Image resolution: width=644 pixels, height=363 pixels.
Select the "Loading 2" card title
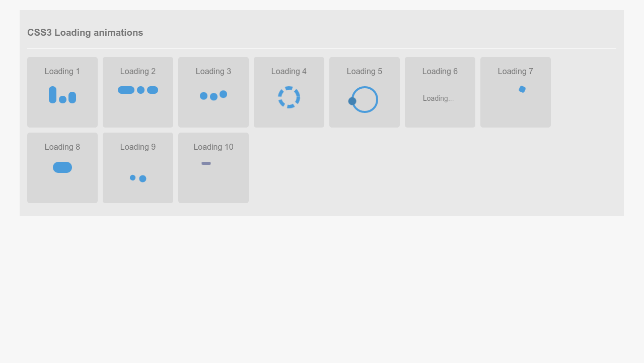pyautogui.click(x=138, y=72)
